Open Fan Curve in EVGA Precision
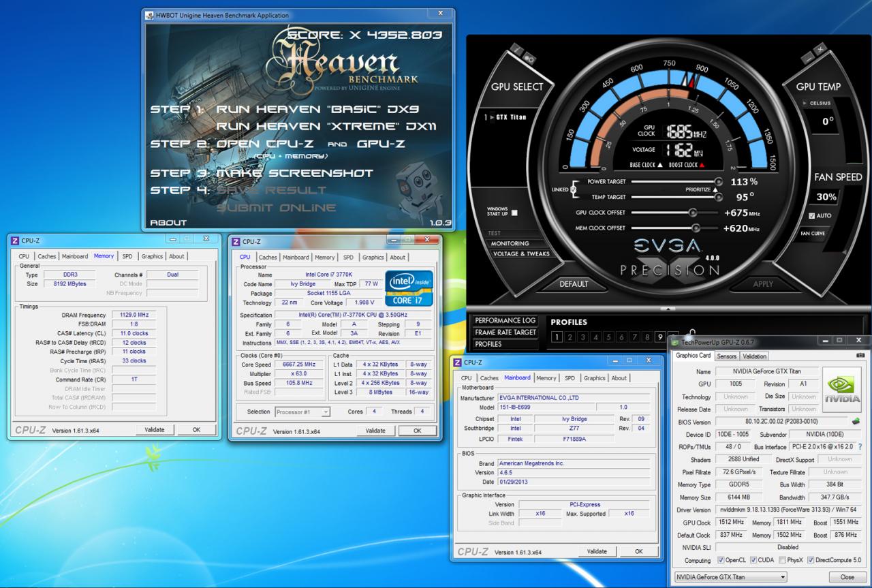The width and height of the screenshot is (872, 588). coord(813,234)
